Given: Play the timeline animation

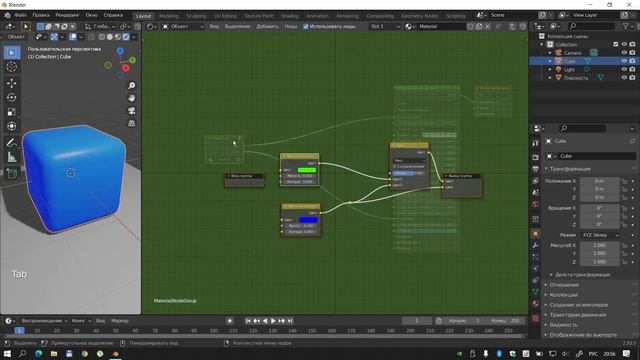Looking at the screenshot, I should 273,321.
